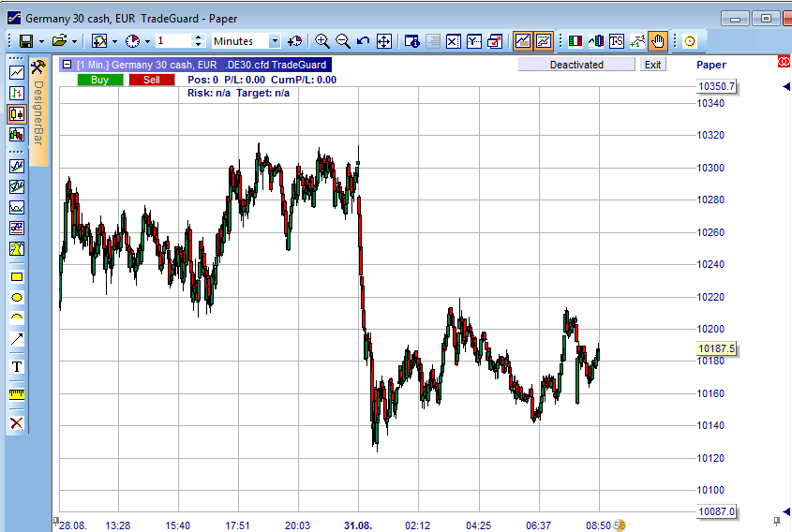Click the Deactivated TradeGuard button
Screen dimensions: 792x532
(576, 65)
